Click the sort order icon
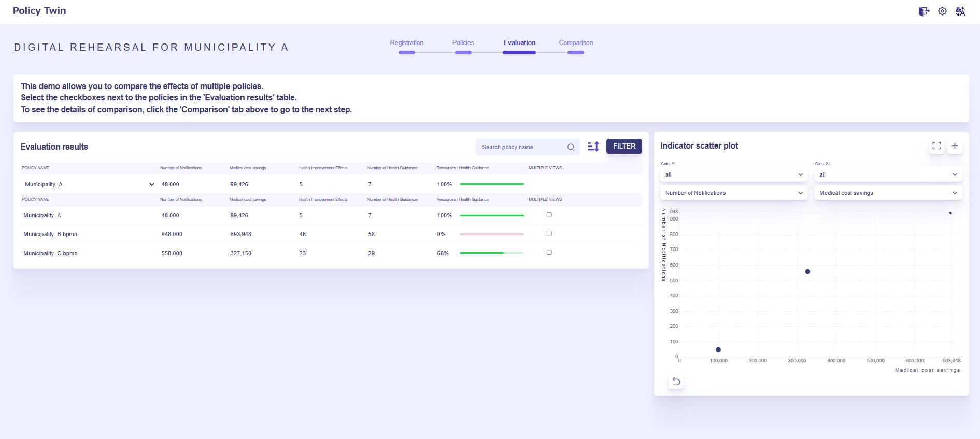980x439 pixels. coord(593,147)
